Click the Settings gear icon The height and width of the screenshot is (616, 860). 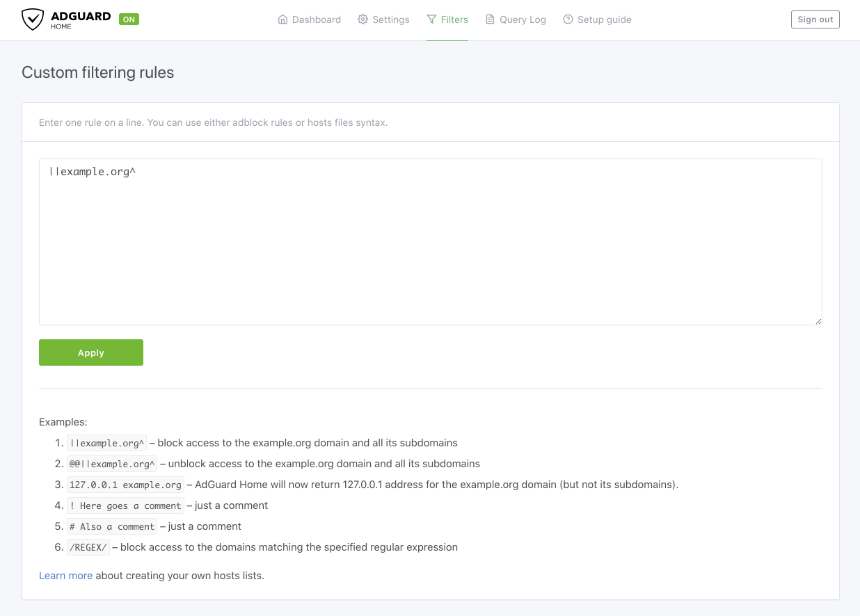click(x=363, y=19)
